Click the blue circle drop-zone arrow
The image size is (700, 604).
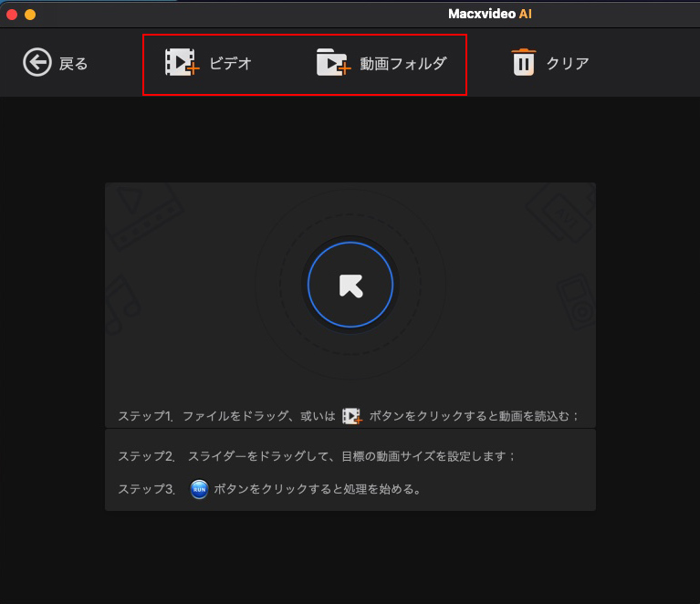(350, 285)
